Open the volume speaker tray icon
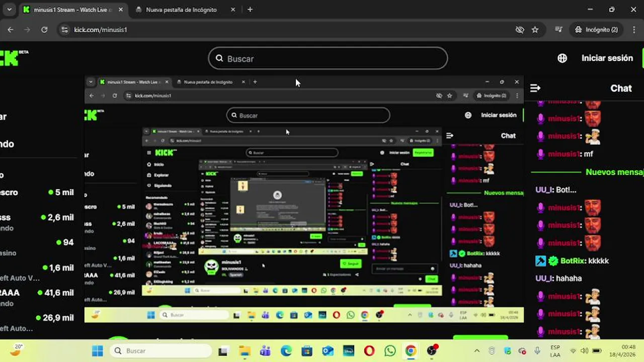 point(584,351)
